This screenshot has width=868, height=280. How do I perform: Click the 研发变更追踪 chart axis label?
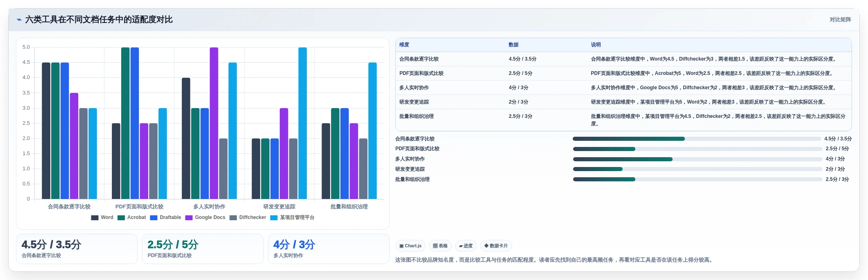coord(279,207)
